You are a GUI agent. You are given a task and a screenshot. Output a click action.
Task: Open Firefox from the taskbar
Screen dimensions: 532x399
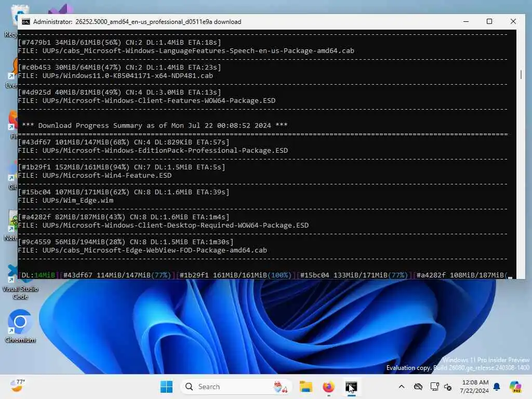pyautogui.click(x=328, y=387)
